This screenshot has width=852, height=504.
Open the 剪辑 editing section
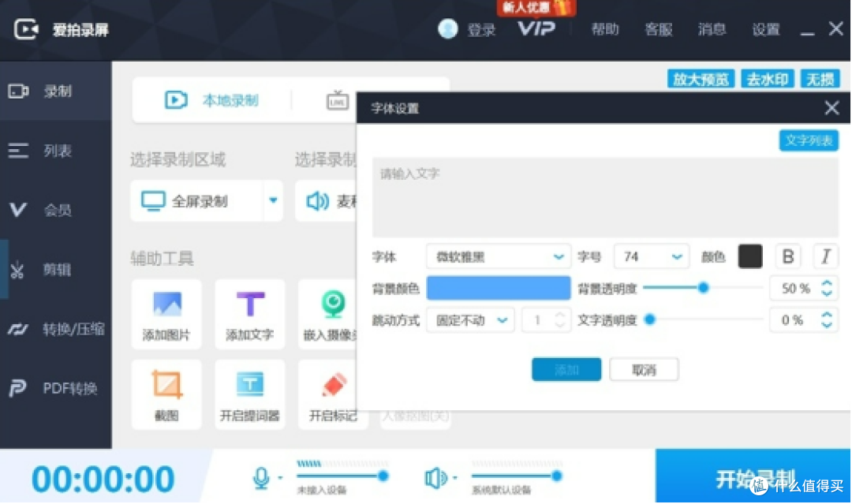pyautogui.click(x=55, y=270)
